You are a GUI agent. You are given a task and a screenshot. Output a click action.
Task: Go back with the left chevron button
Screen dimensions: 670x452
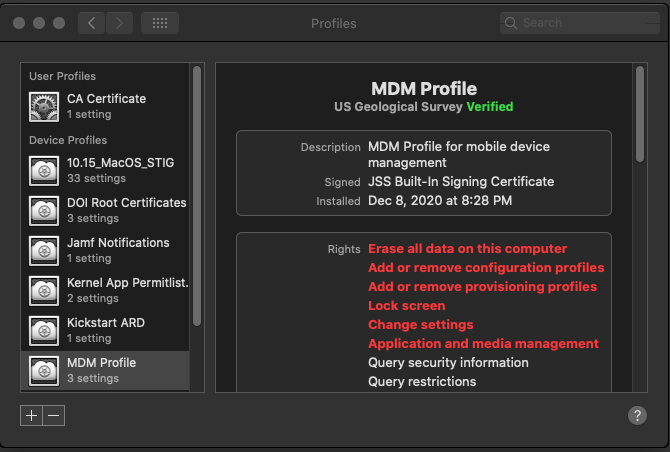(91, 23)
